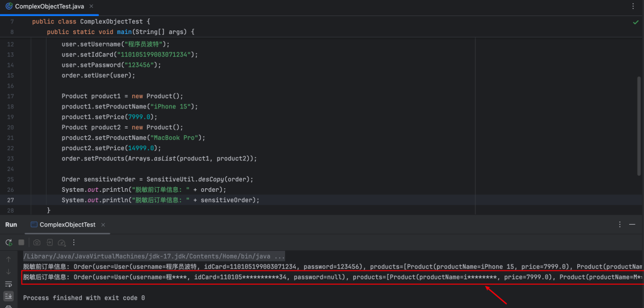Viewport: 644px width, 308px height.
Task: Click the green checkmark inspection indicator
Action: coord(636,22)
